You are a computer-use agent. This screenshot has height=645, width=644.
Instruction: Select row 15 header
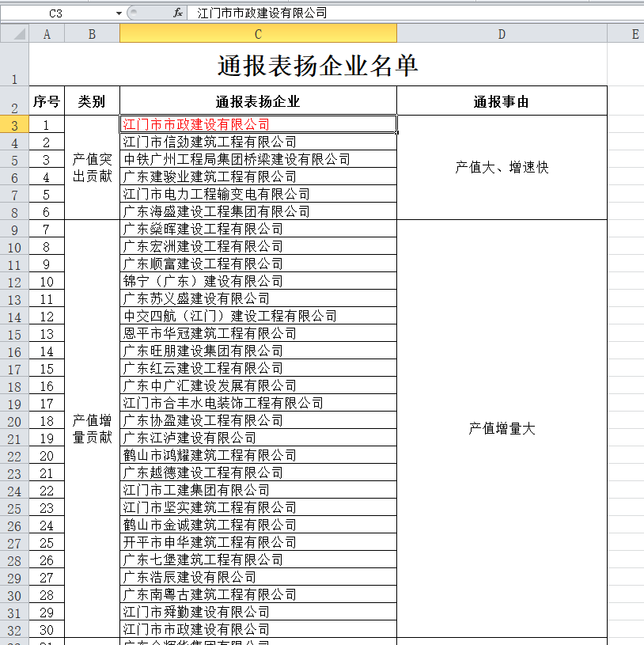click(14, 334)
